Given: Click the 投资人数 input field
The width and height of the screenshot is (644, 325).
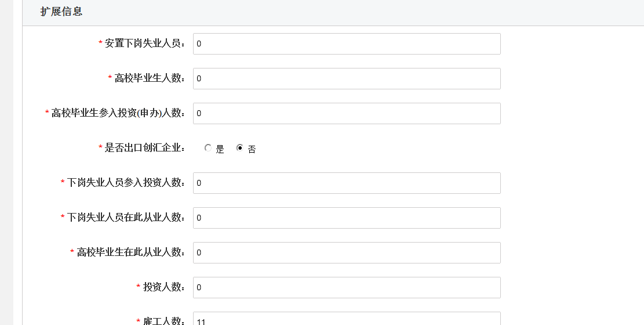Looking at the screenshot, I should coord(347,287).
